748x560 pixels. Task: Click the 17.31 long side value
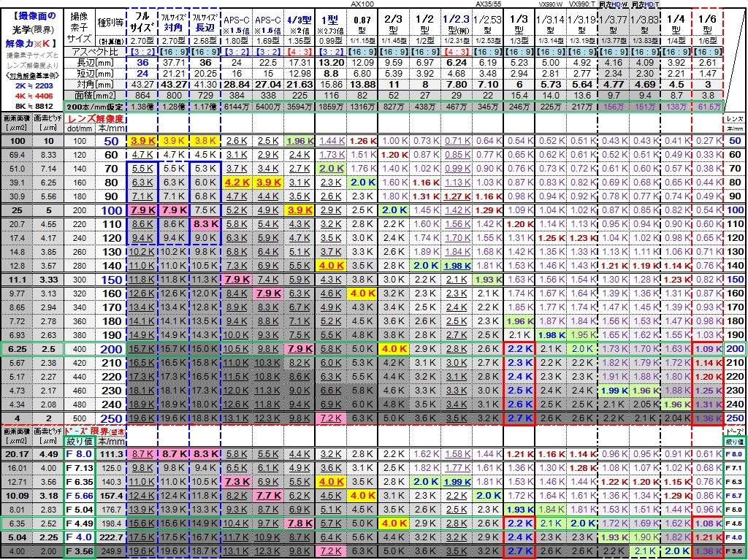299,63
